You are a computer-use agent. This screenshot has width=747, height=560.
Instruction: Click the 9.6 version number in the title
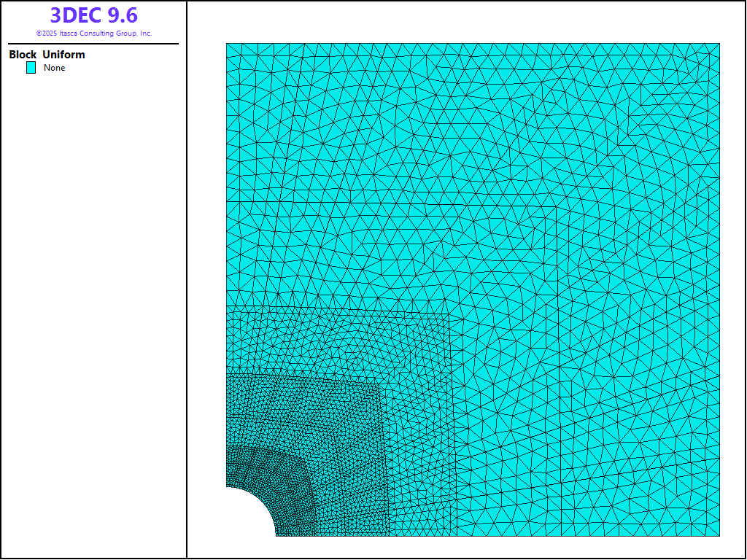click(122, 15)
